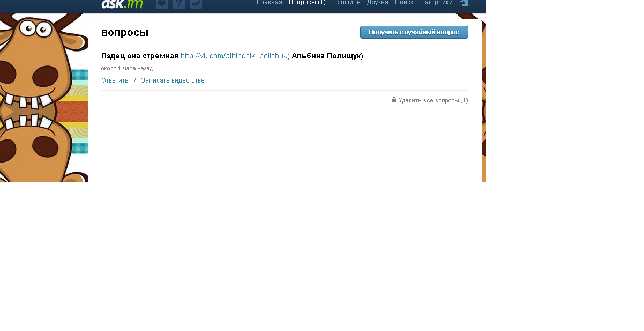The image size is (644, 331).
Task: Click the trash icon beside Удалить все вопросы
Action: tap(394, 100)
